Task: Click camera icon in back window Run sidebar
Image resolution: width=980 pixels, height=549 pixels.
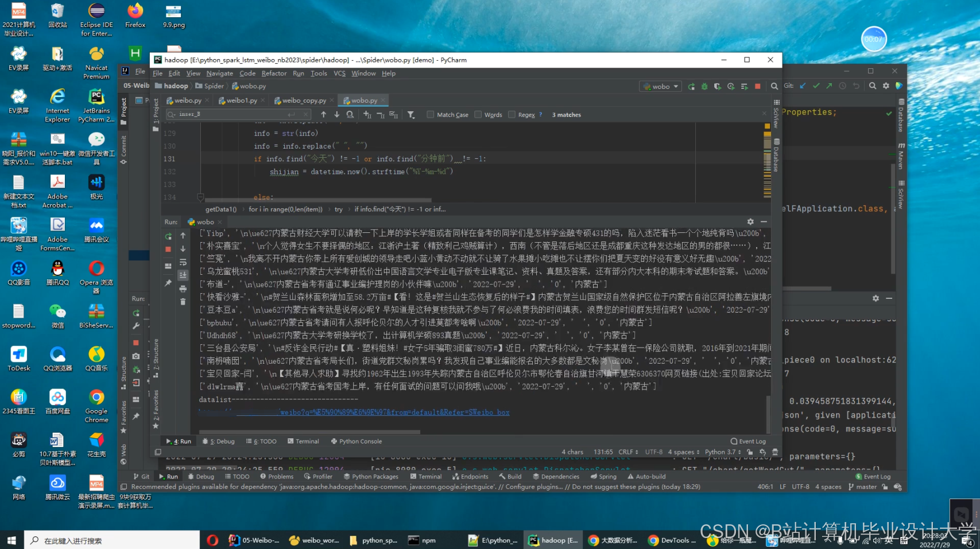Action: tap(136, 356)
